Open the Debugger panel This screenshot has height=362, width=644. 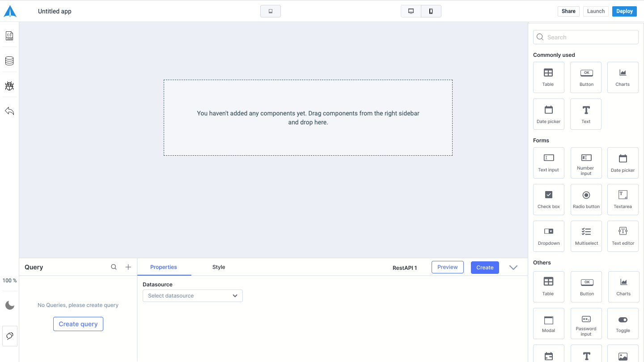click(x=9, y=86)
